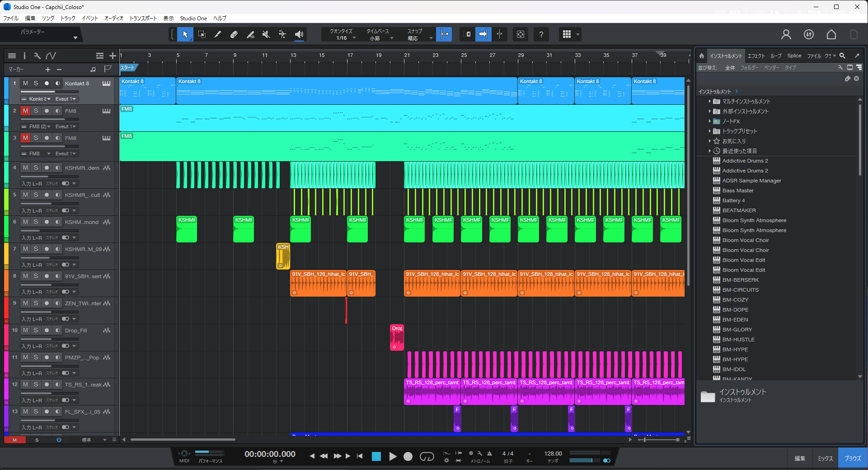Toggle the loop playback button
This screenshot has height=470, width=868.
pos(427,456)
